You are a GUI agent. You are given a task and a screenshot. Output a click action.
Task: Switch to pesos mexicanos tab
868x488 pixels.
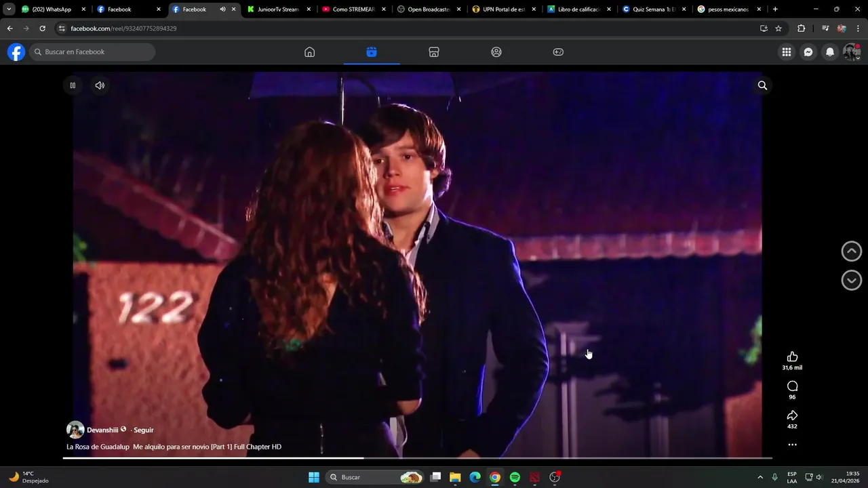point(728,9)
